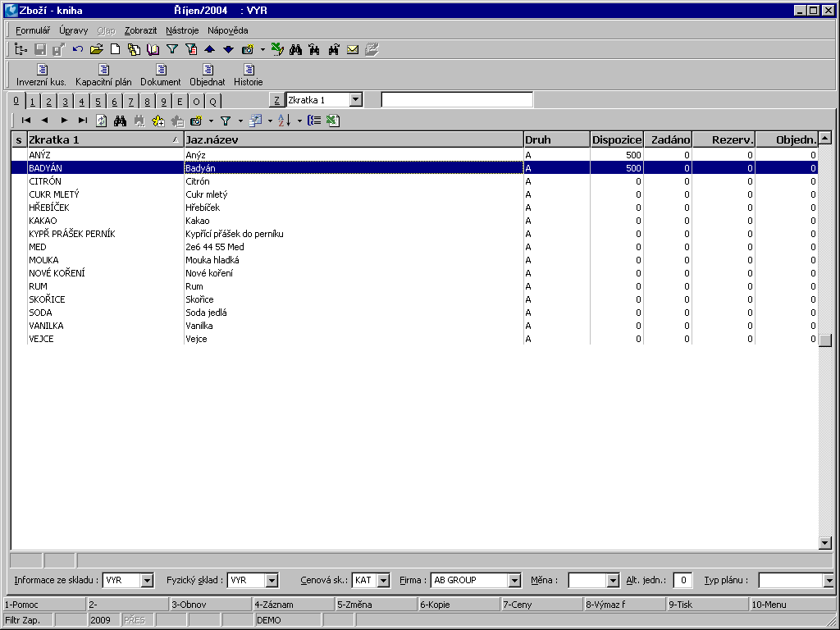Open the Historie button
The height and width of the screenshot is (630, 840).
coord(249,75)
